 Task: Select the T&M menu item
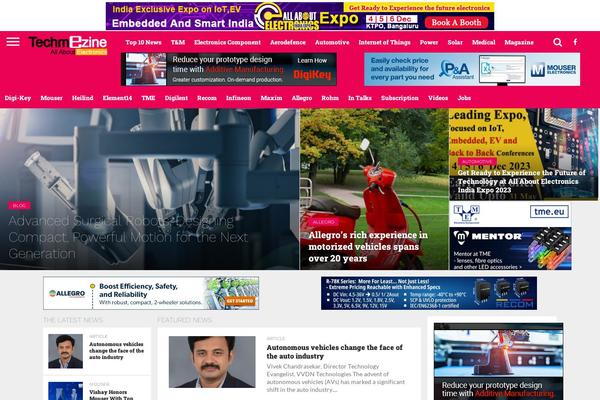click(x=178, y=42)
